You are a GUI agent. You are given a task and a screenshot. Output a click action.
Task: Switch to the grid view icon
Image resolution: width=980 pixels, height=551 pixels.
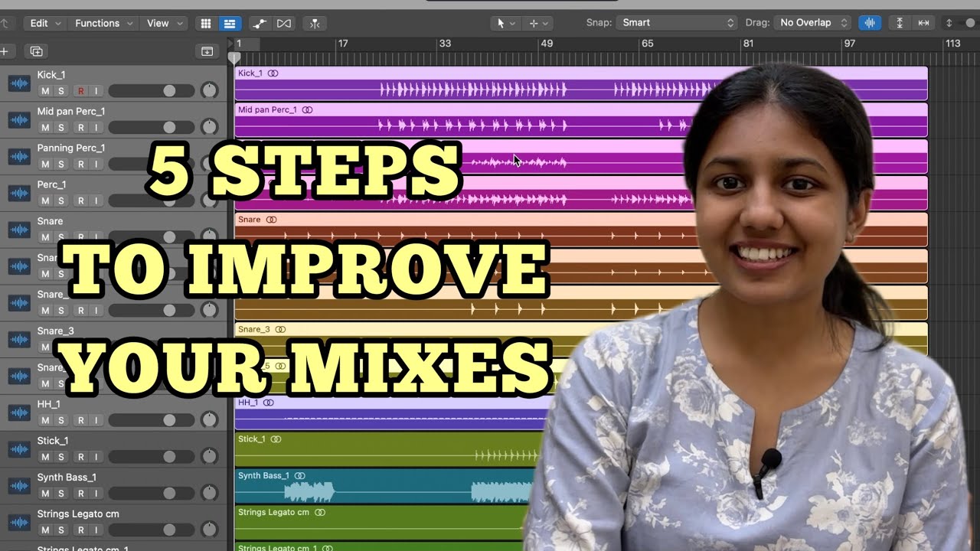[205, 23]
